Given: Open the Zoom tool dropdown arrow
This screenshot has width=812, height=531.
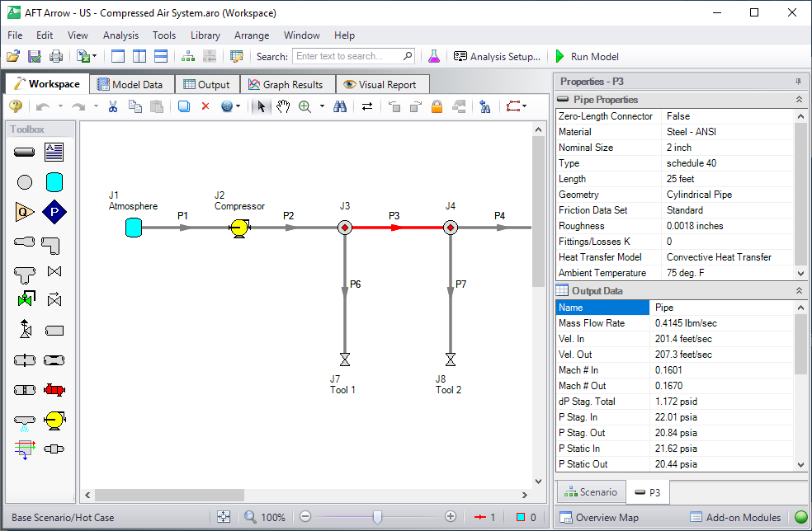Looking at the screenshot, I should (x=322, y=106).
